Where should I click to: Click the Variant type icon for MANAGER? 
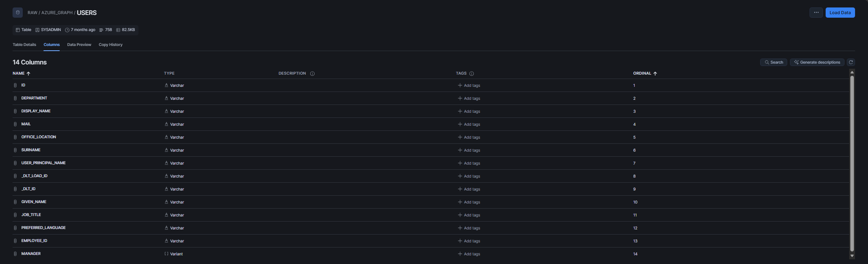[x=166, y=254]
